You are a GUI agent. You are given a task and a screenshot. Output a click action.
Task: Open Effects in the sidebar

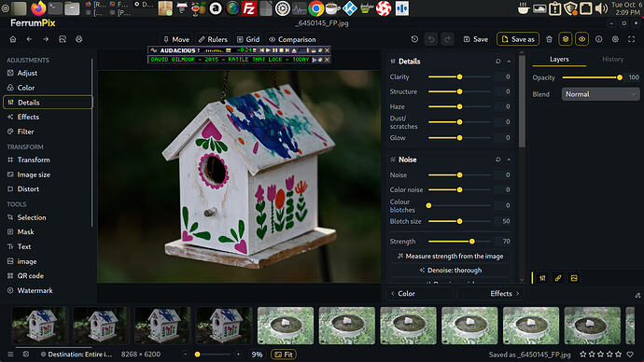pyautogui.click(x=48, y=117)
